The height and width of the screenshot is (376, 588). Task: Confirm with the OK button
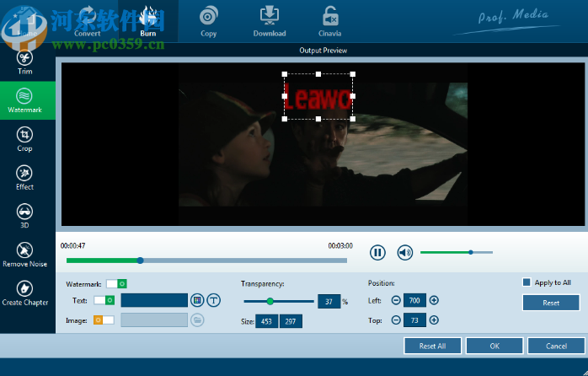(494, 346)
